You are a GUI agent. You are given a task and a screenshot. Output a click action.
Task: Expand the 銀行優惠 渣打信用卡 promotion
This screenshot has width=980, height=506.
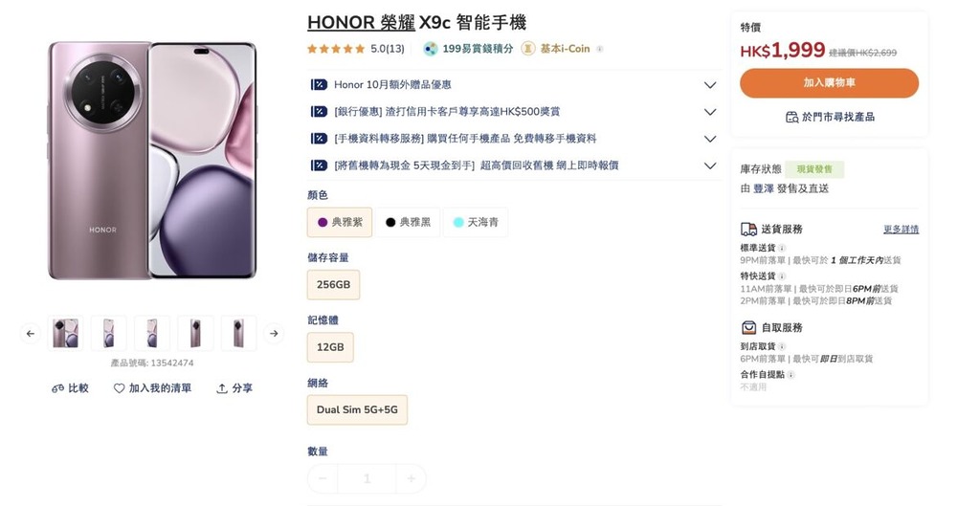coord(710,112)
